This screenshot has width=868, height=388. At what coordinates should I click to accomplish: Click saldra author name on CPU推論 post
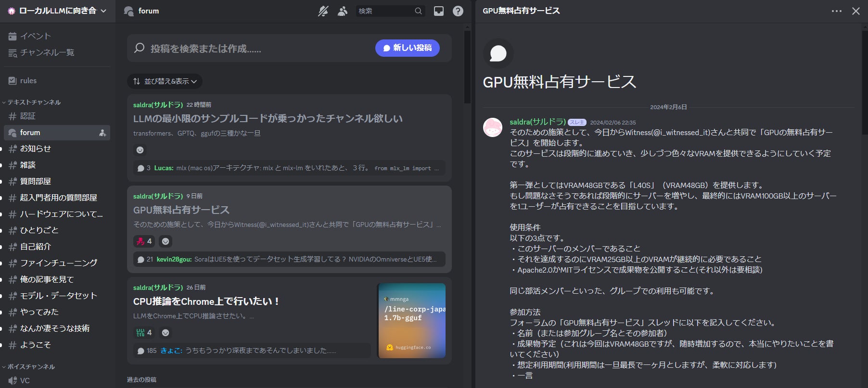158,288
